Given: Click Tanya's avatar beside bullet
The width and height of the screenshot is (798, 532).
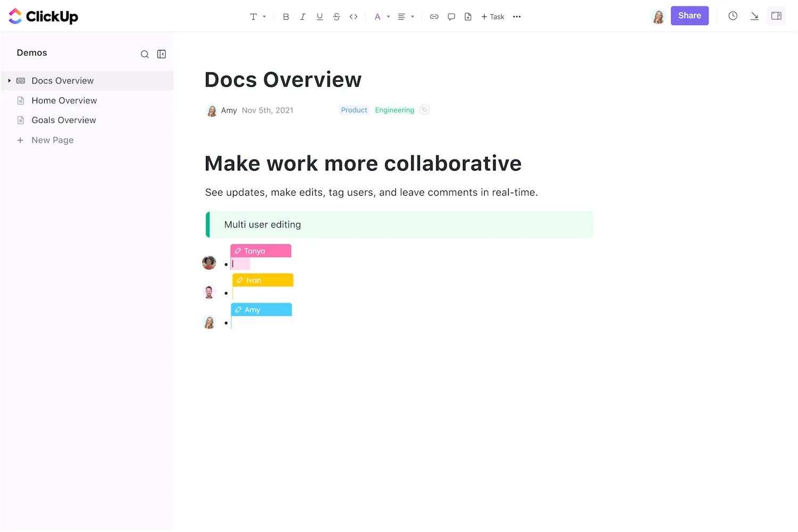Looking at the screenshot, I should [x=209, y=262].
